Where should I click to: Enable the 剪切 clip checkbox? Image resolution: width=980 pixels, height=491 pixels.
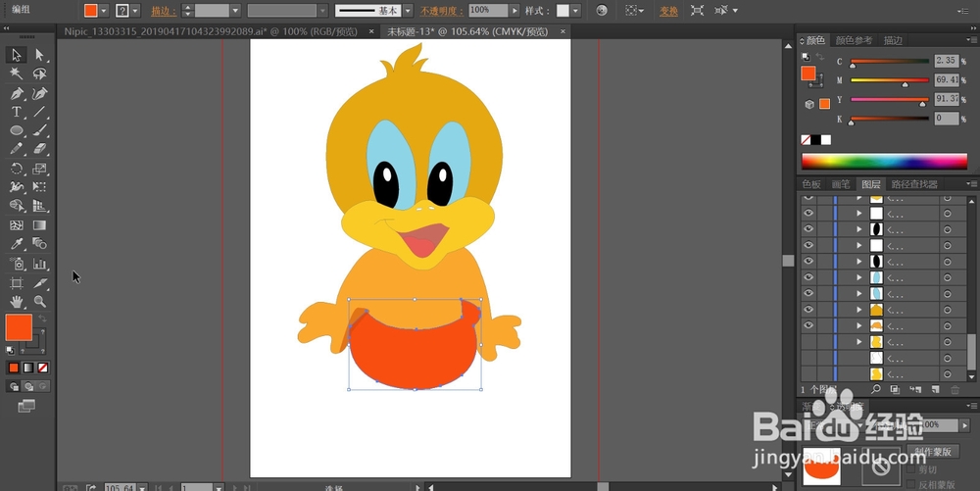point(910,469)
